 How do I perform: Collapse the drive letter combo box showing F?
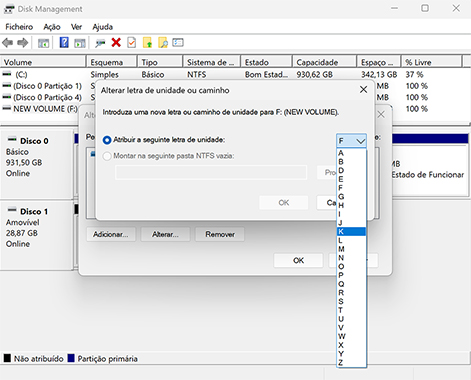pyautogui.click(x=351, y=141)
